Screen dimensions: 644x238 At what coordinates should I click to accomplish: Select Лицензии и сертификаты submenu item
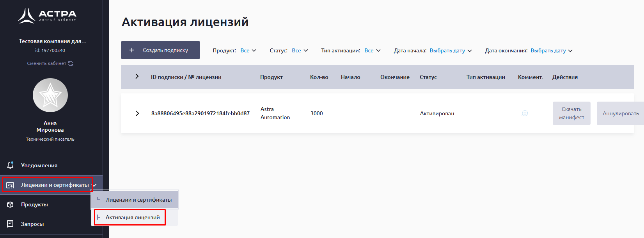138,200
